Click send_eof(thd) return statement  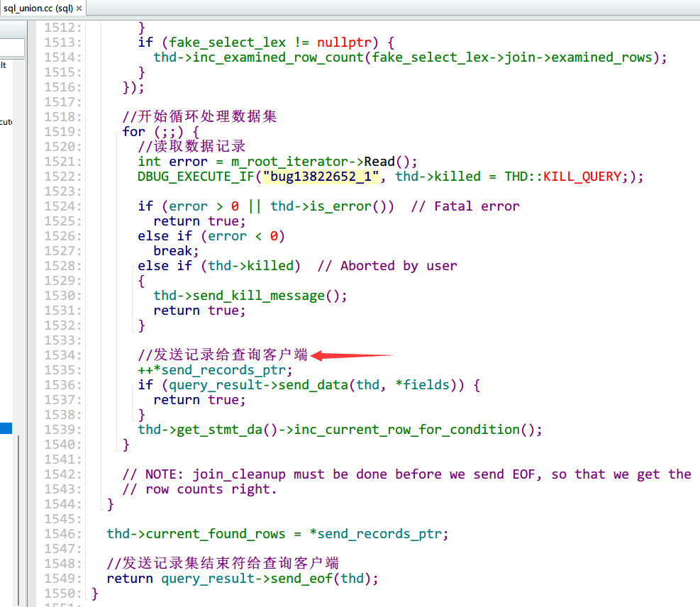243,579
